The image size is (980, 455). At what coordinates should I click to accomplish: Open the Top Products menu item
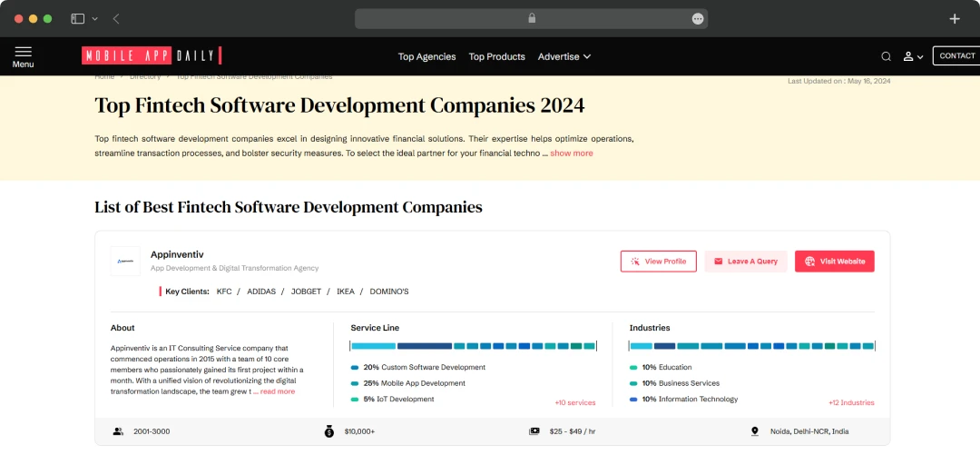[497, 56]
